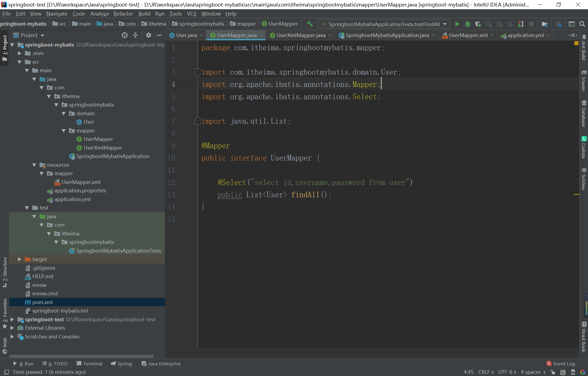Start debugging with the bug icon
588x376 pixels.
tap(467, 24)
